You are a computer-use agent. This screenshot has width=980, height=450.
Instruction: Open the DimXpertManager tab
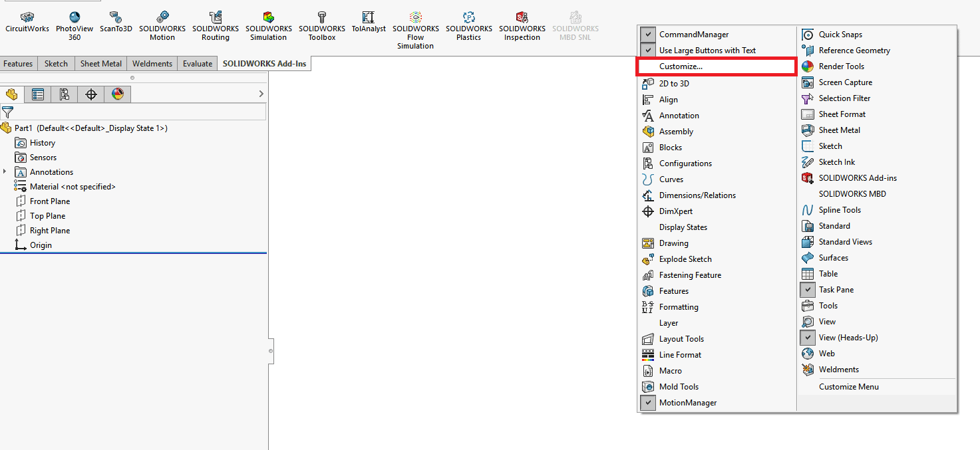[x=91, y=94]
